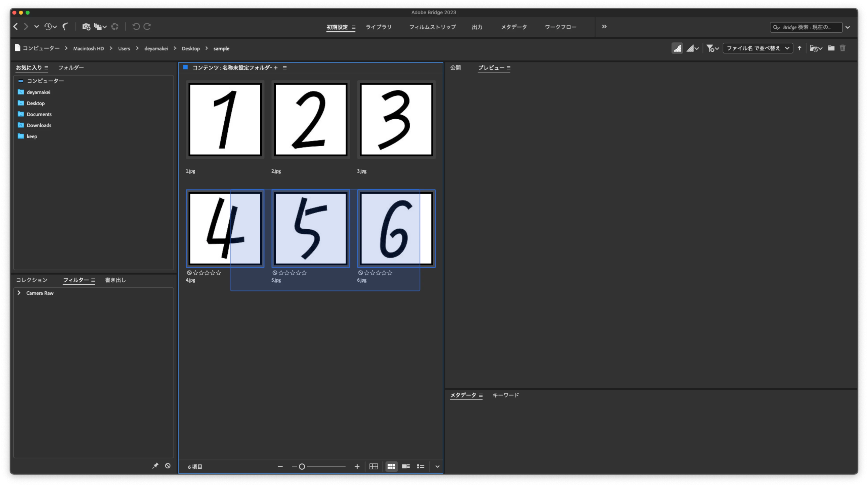Toggle the ascending sort order arrow
The width and height of the screenshot is (868, 486).
tap(799, 48)
